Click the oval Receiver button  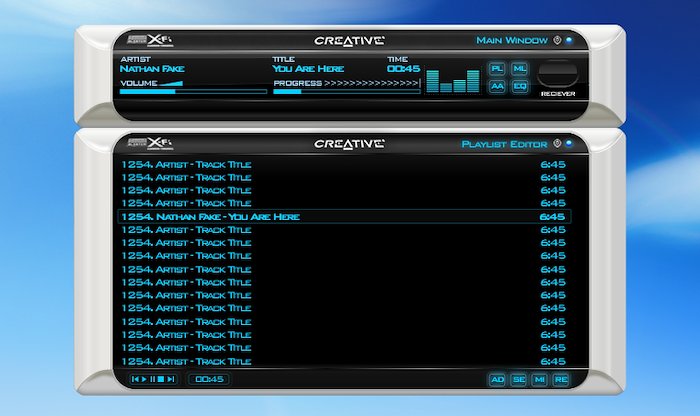[x=558, y=73]
